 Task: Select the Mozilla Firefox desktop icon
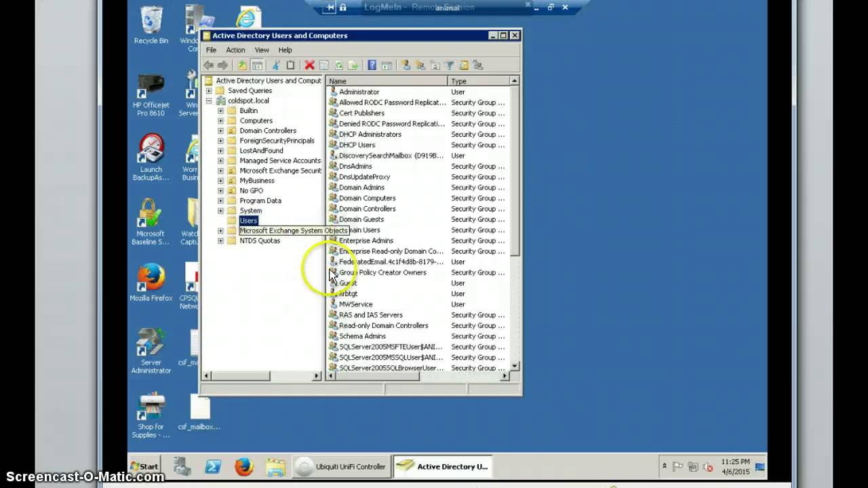151,283
